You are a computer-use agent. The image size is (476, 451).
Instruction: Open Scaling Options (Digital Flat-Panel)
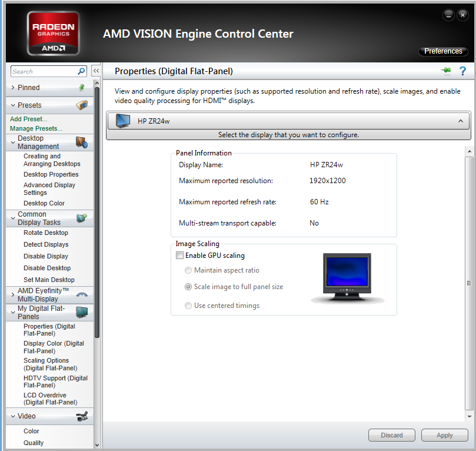pyautogui.click(x=51, y=364)
